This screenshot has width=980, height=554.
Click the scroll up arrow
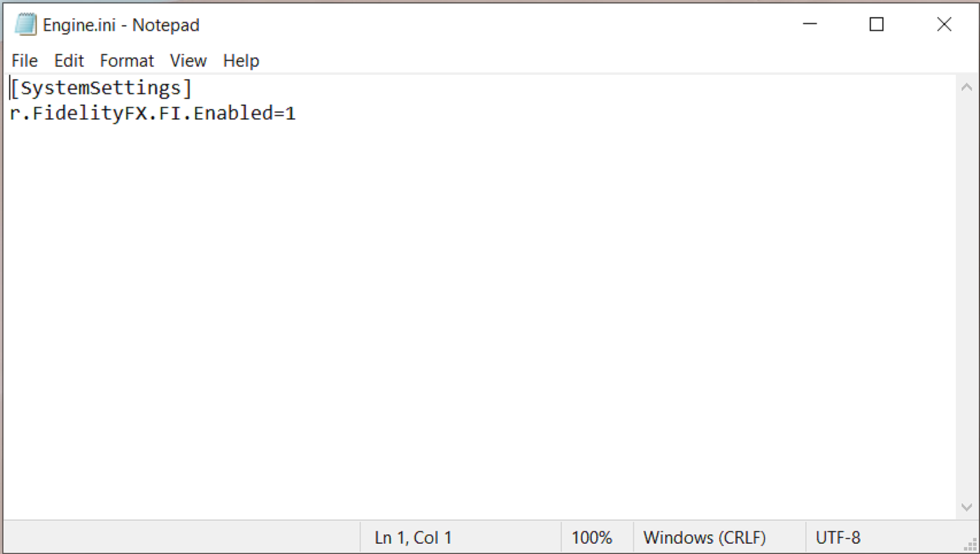point(967,87)
